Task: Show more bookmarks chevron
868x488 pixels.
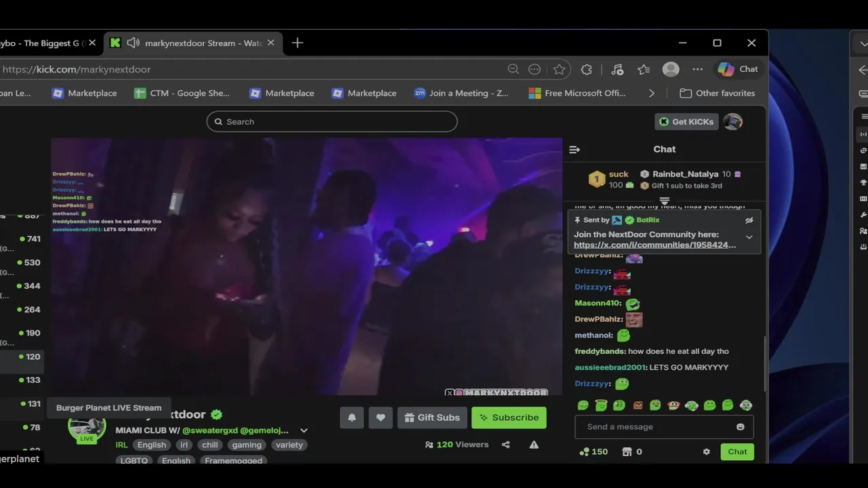Action: pyautogui.click(x=652, y=93)
